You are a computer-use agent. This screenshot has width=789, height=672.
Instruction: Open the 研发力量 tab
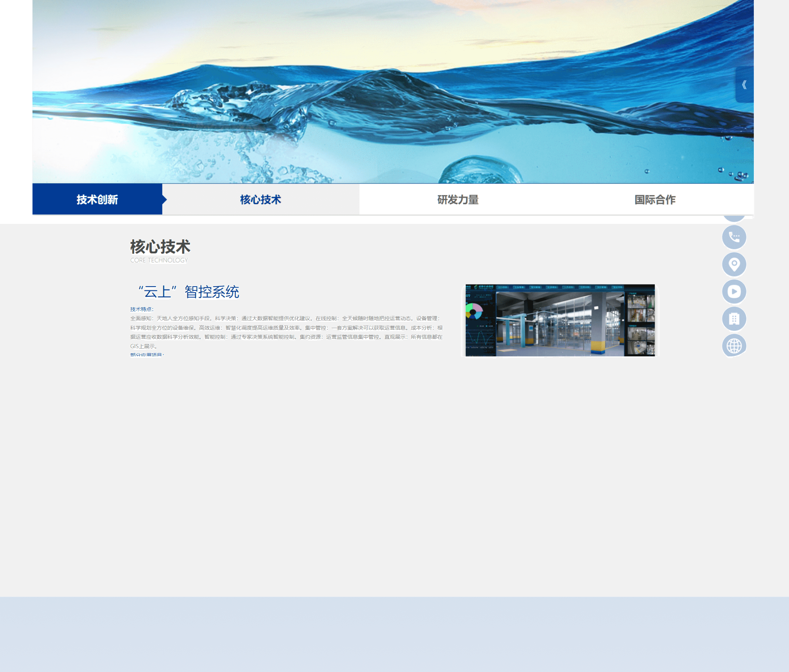[x=458, y=199]
